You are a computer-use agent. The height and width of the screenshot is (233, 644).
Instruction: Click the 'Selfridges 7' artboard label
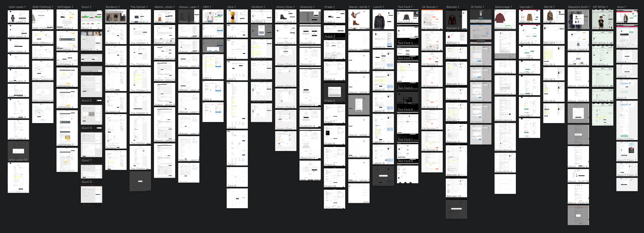point(65,145)
